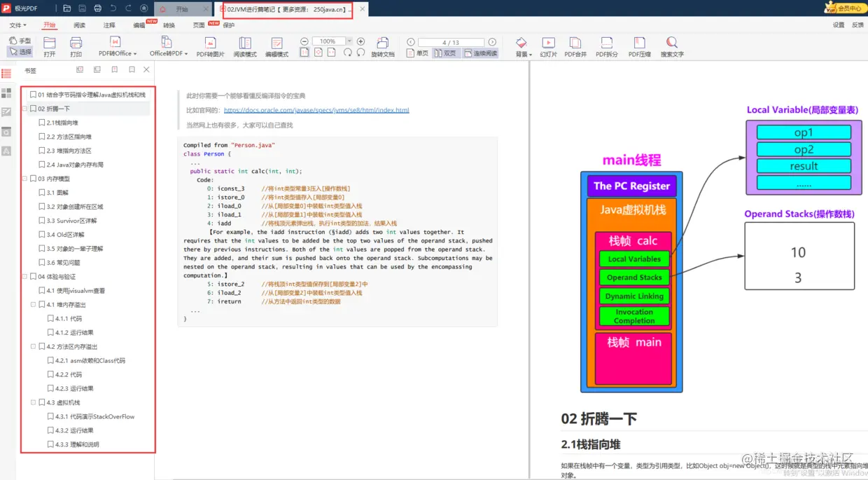Enter 编辑模式 edit mode
This screenshot has width=868, height=480.
pos(276,47)
